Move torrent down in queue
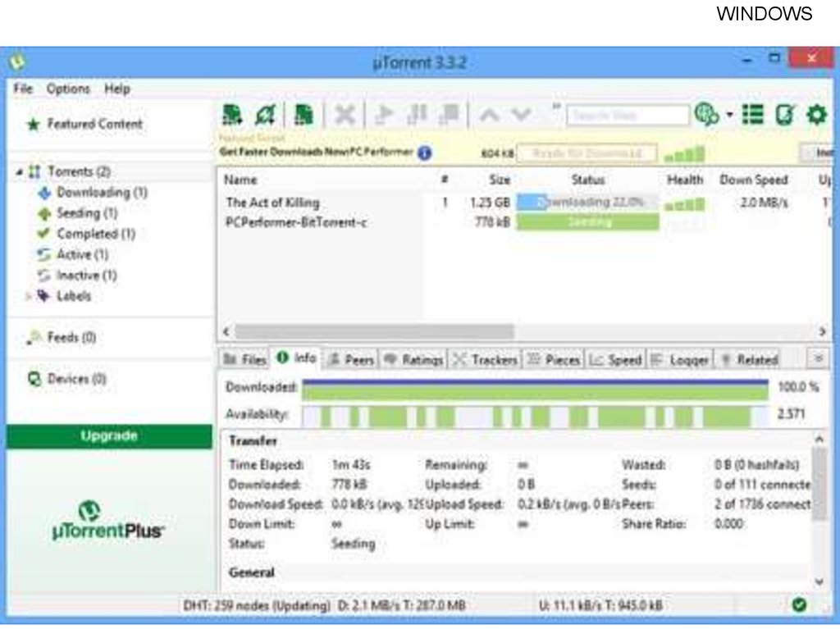 (x=521, y=115)
